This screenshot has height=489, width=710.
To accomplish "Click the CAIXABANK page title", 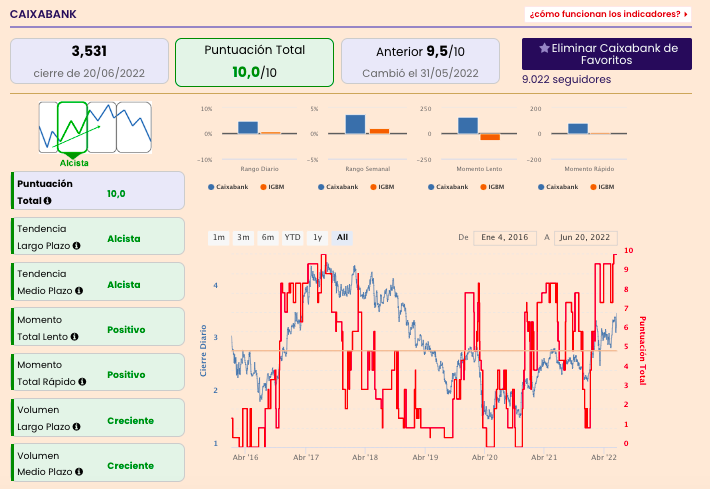I will (43, 14).
